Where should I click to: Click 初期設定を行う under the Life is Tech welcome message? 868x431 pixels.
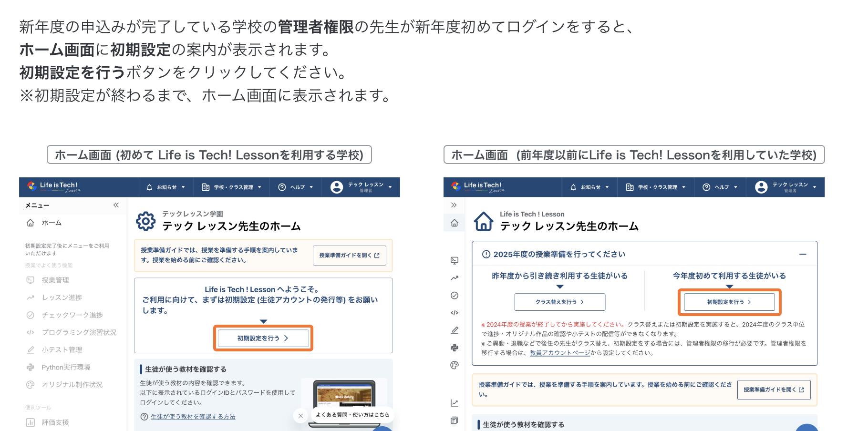click(x=263, y=338)
